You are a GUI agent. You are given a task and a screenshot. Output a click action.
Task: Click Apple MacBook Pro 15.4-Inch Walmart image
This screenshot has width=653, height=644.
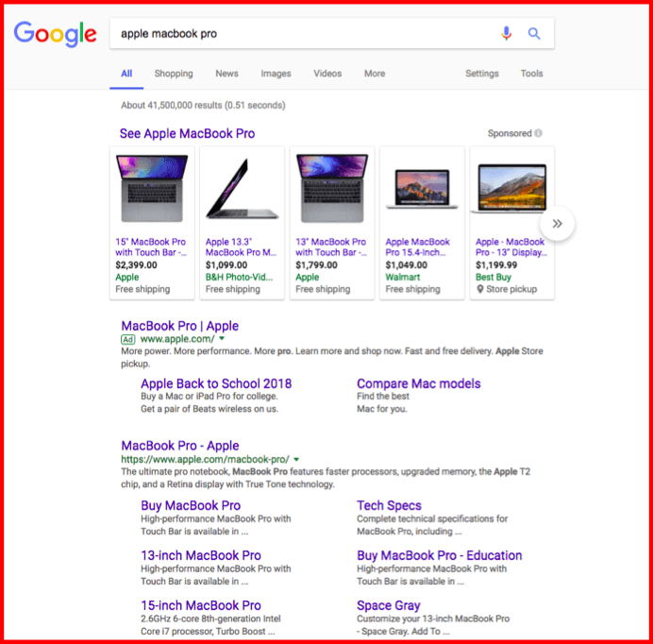[422, 189]
